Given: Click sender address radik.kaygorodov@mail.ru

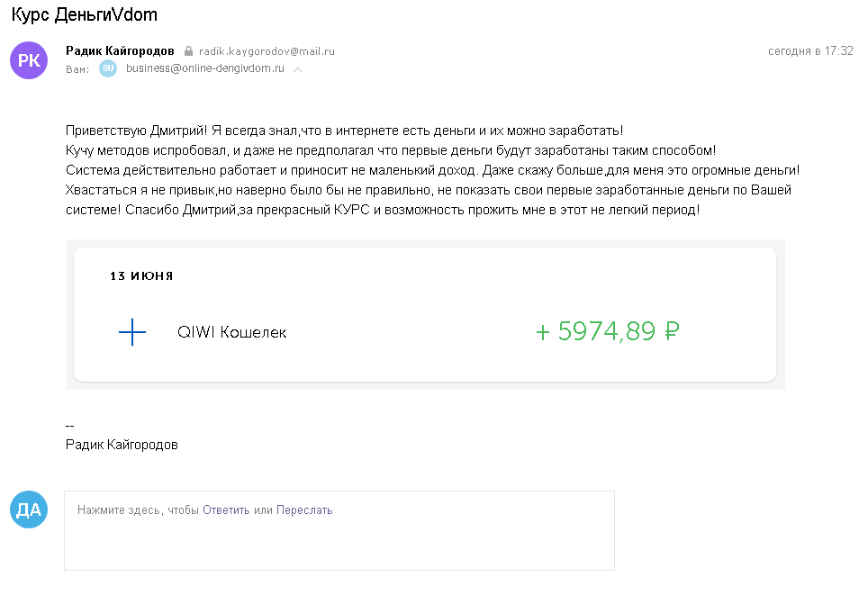Looking at the screenshot, I should pos(267,51).
